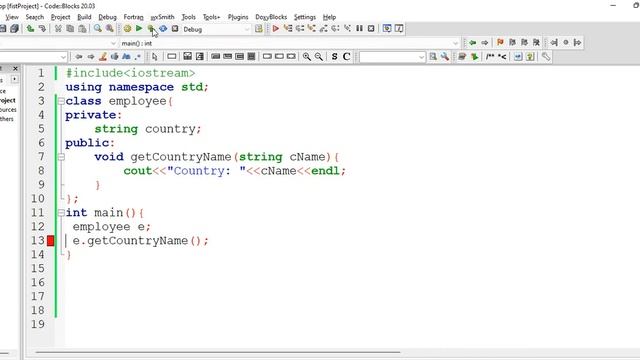Click the Paste icon
640x360 pixels.
coord(82,29)
